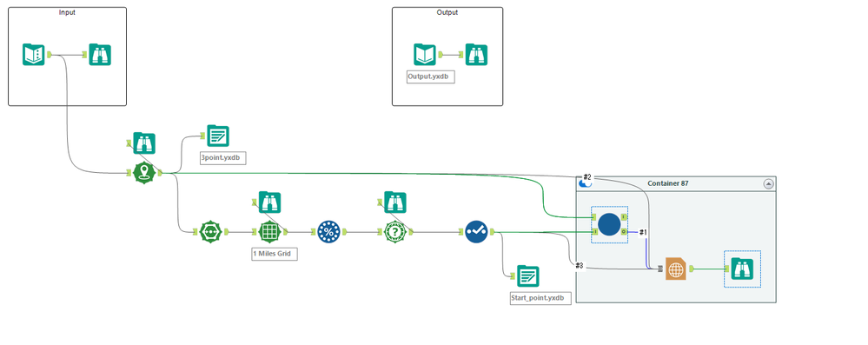Click the Create Points spatial tool
The height and width of the screenshot is (345, 868).
(x=144, y=173)
